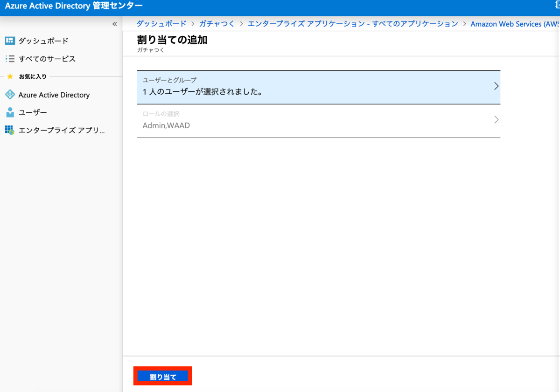Go to ダッシュボード breadcrumb link

click(x=161, y=24)
